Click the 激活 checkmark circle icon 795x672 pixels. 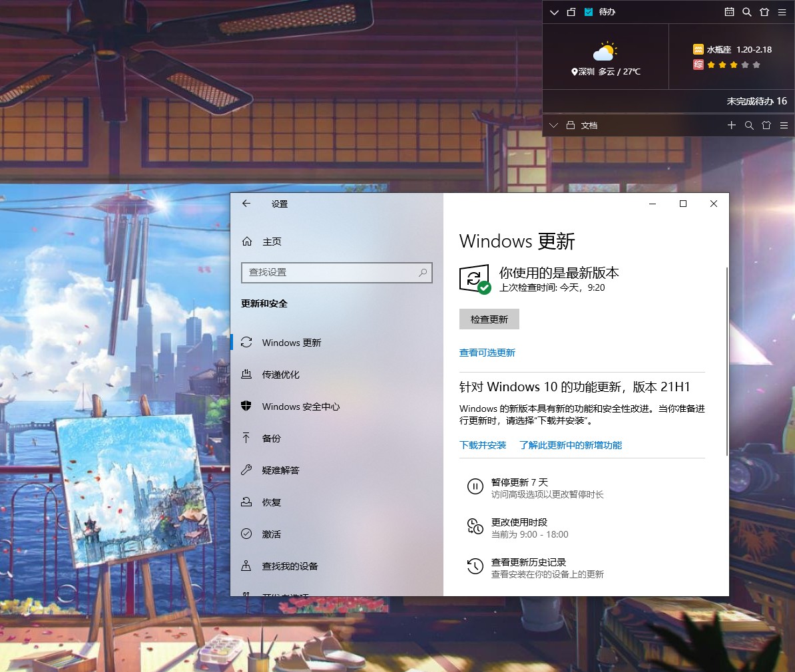click(246, 534)
